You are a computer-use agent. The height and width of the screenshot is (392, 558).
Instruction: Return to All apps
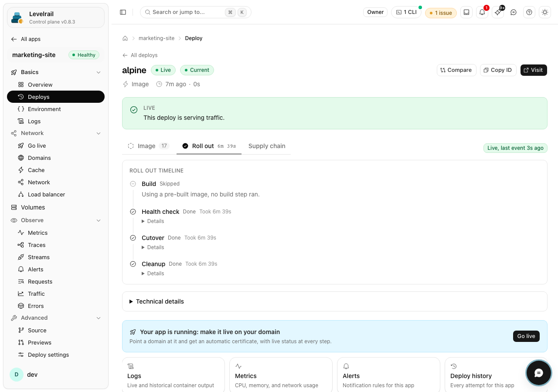pyautogui.click(x=26, y=39)
